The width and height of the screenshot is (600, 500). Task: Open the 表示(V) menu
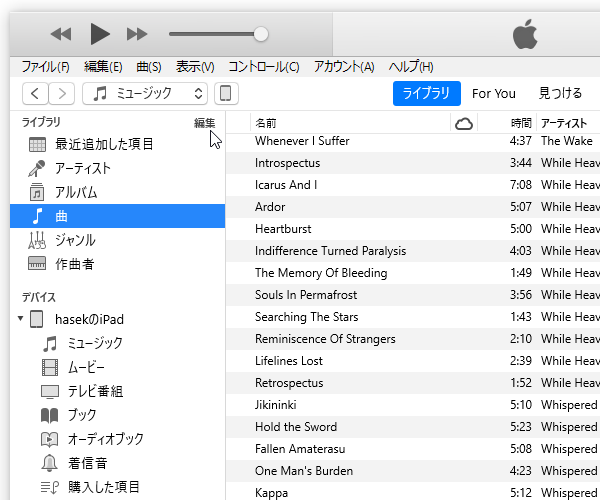(195, 67)
